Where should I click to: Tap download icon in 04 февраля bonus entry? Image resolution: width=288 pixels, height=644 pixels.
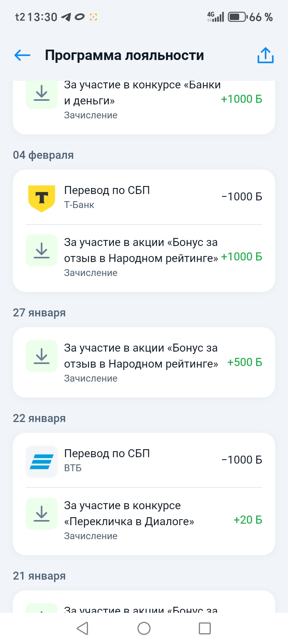[42, 250]
